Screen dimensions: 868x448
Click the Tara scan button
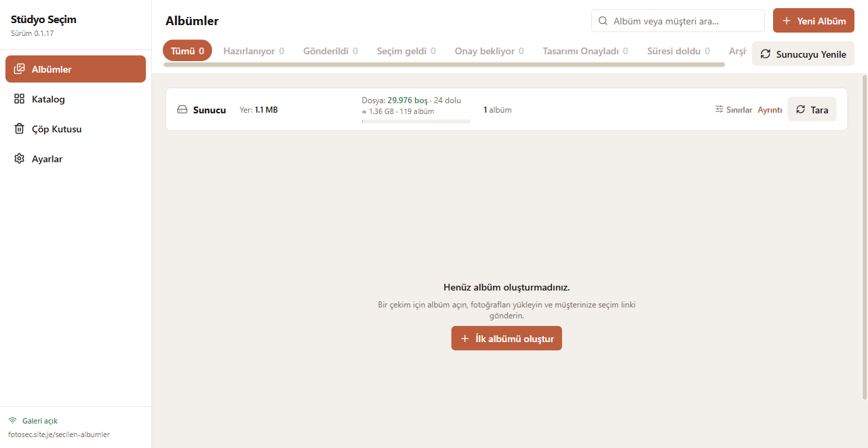812,109
